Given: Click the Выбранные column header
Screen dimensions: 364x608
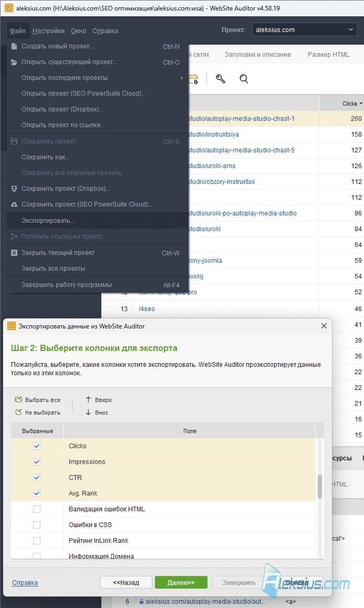Looking at the screenshot, I should pyautogui.click(x=37, y=431).
